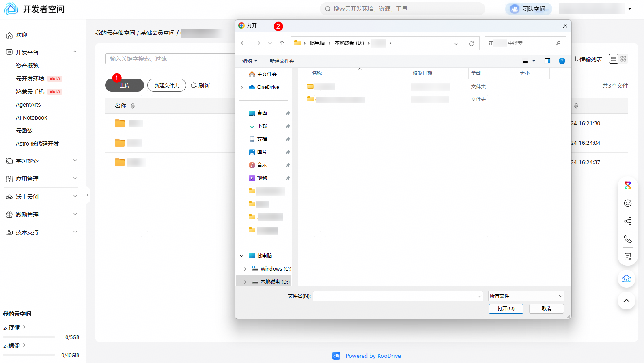Image resolution: width=644 pixels, height=363 pixels.
Task: Open 云函数 in the sidebar
Action: point(24,131)
